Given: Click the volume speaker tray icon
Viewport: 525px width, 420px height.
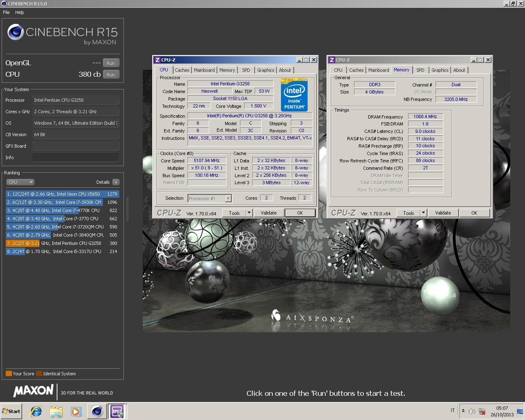Looking at the screenshot, I should click(x=472, y=411).
